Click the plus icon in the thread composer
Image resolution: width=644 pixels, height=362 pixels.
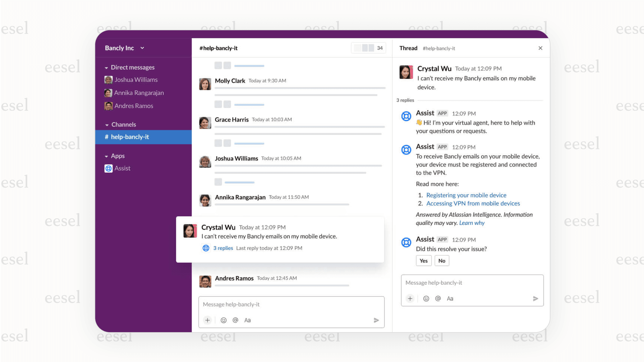point(410,298)
